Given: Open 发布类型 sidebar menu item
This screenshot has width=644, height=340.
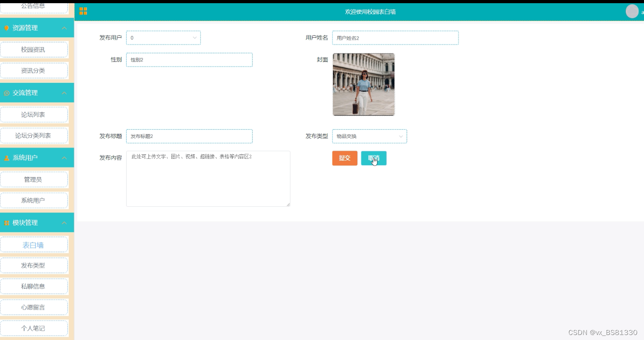Looking at the screenshot, I should click(34, 265).
